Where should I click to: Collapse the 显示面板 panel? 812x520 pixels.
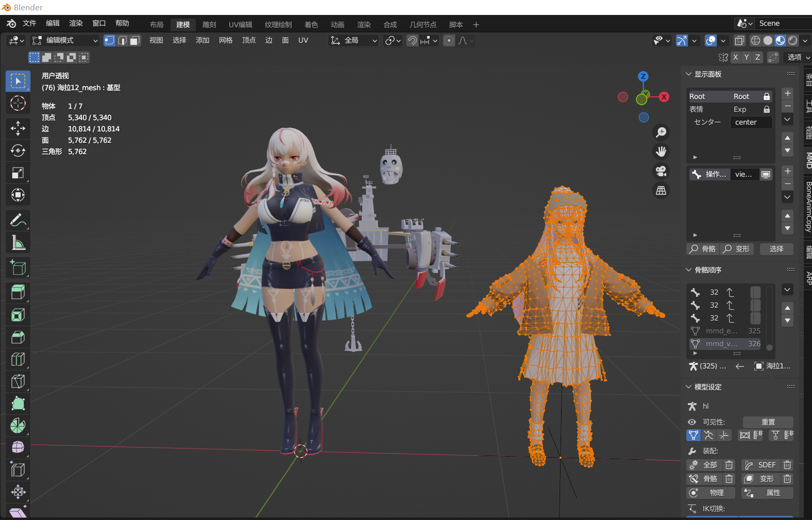click(x=688, y=74)
